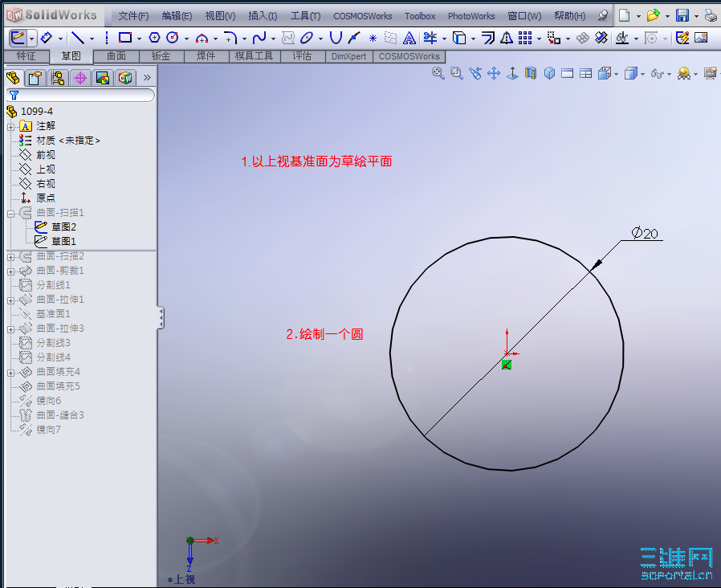Click Zoom to Area icon
Image resolution: width=721 pixels, height=588 pixels.
pyautogui.click(x=457, y=73)
